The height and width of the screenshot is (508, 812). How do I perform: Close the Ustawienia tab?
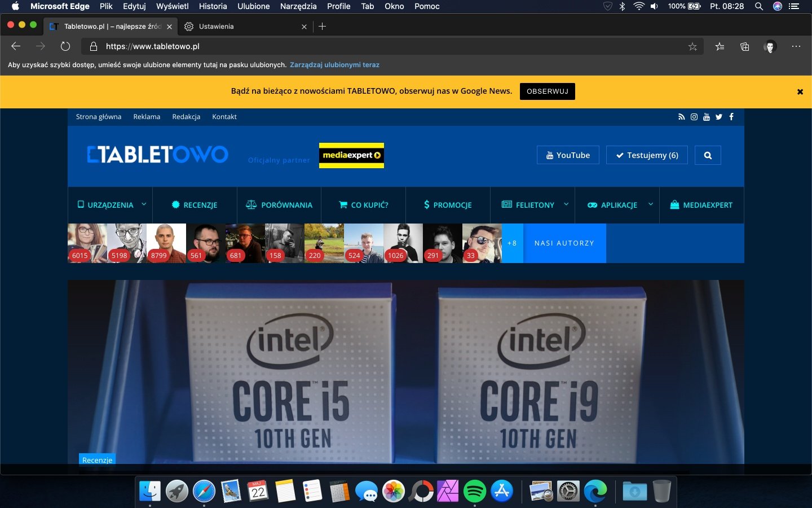pyautogui.click(x=304, y=27)
